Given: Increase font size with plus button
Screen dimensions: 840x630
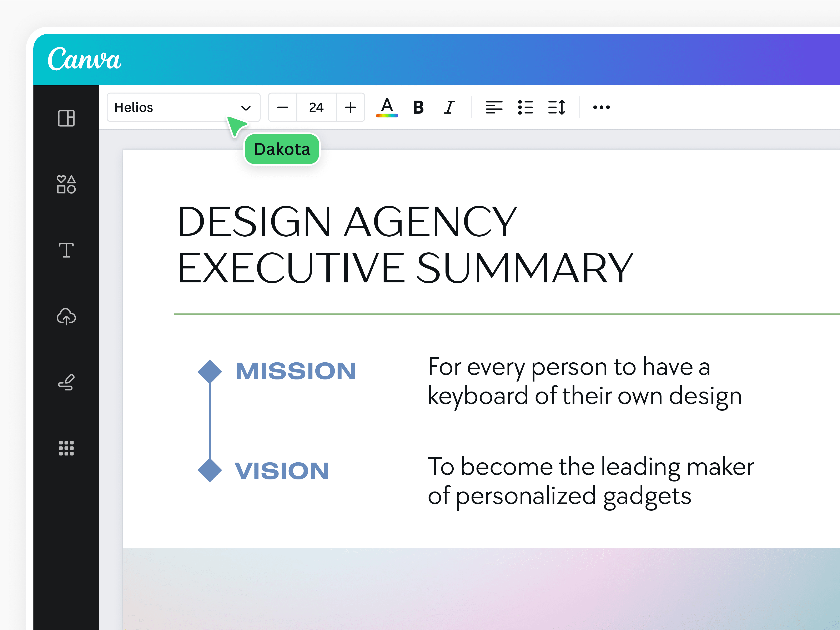Looking at the screenshot, I should [350, 107].
